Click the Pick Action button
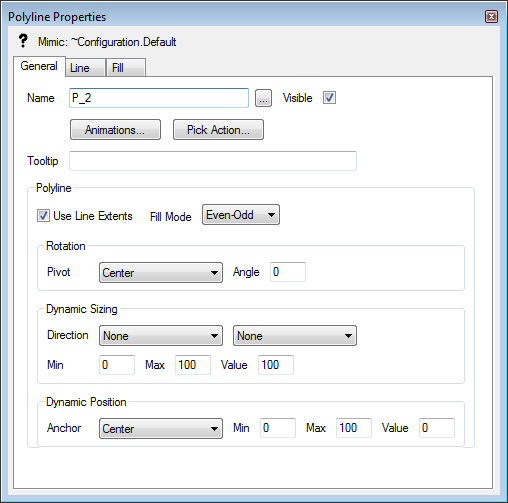The image size is (508, 503). tap(218, 130)
